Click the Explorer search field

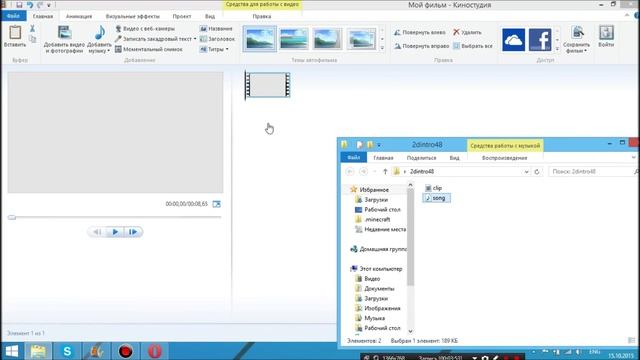tap(592, 171)
